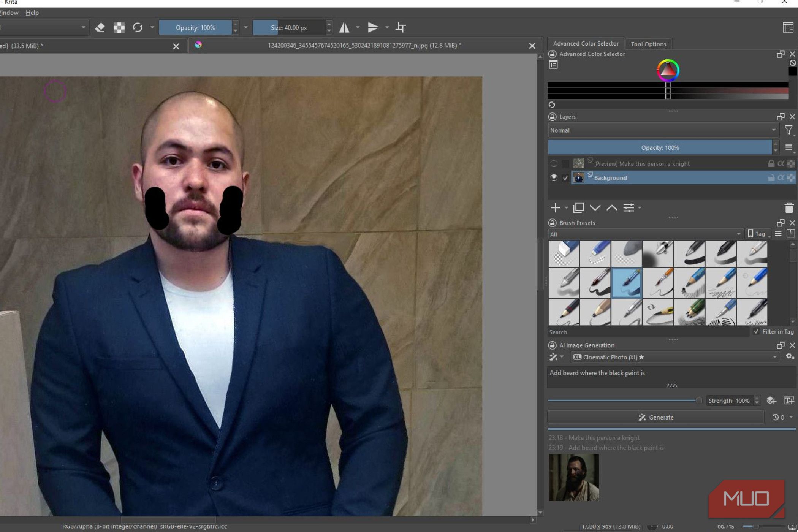
Task: Open the Help menu
Action: coord(32,13)
